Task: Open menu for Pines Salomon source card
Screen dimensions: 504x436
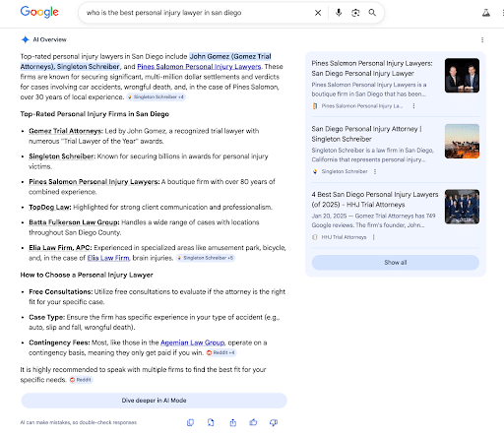Action: [413, 106]
